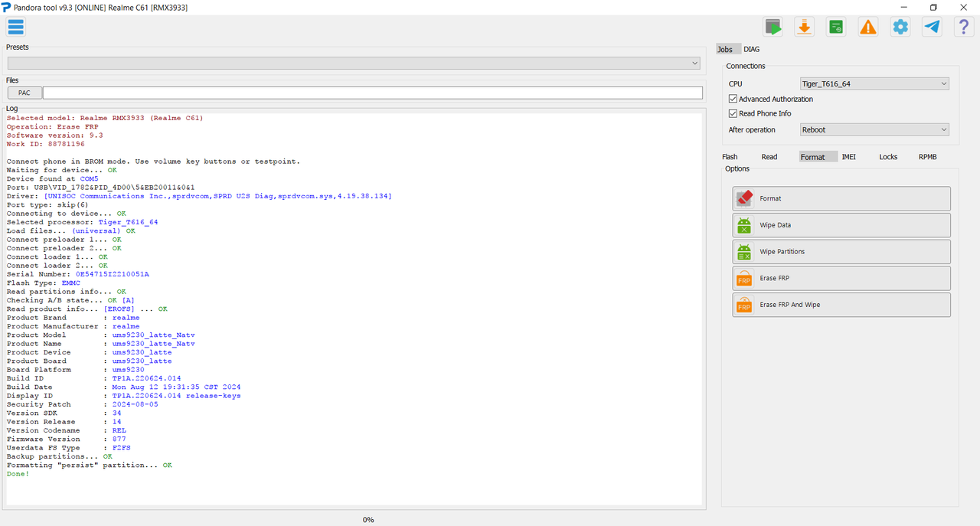Restore down the application window
This screenshot has width=980, height=526.
(x=933, y=8)
